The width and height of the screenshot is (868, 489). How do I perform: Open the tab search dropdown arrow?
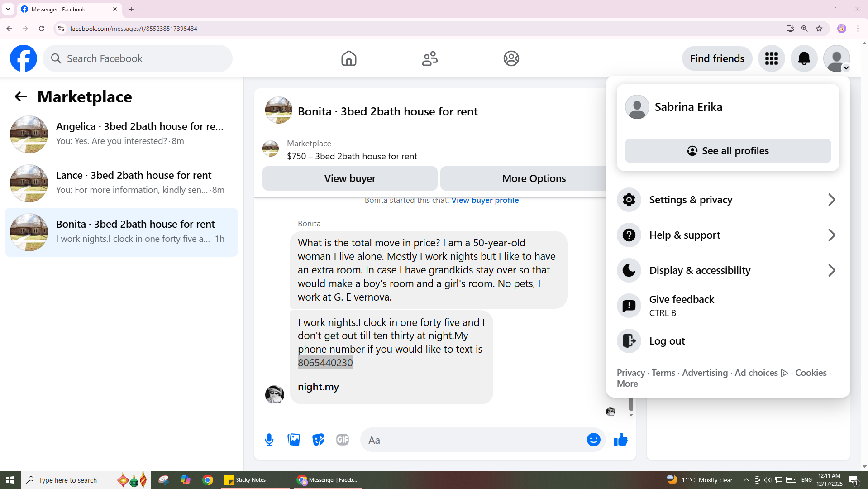(x=8, y=9)
